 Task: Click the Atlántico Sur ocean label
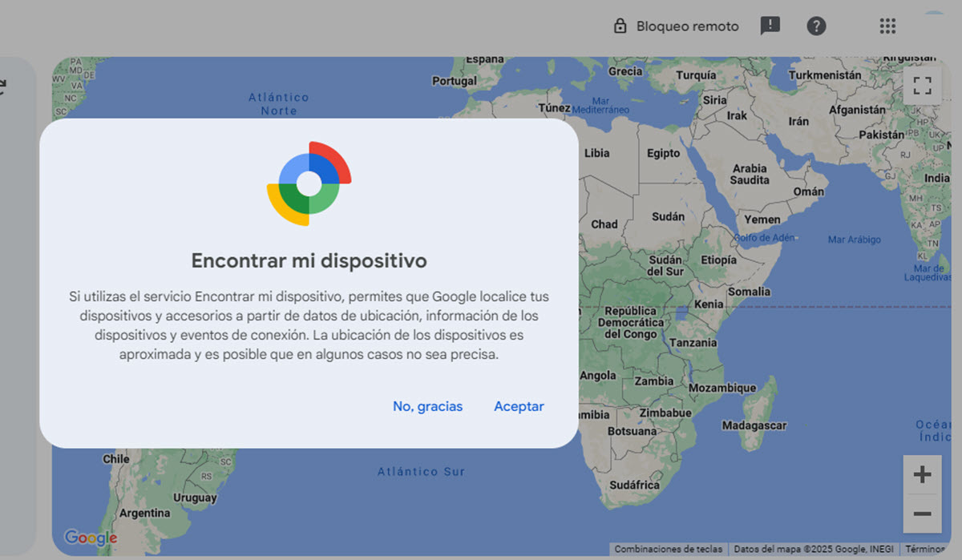(x=421, y=472)
